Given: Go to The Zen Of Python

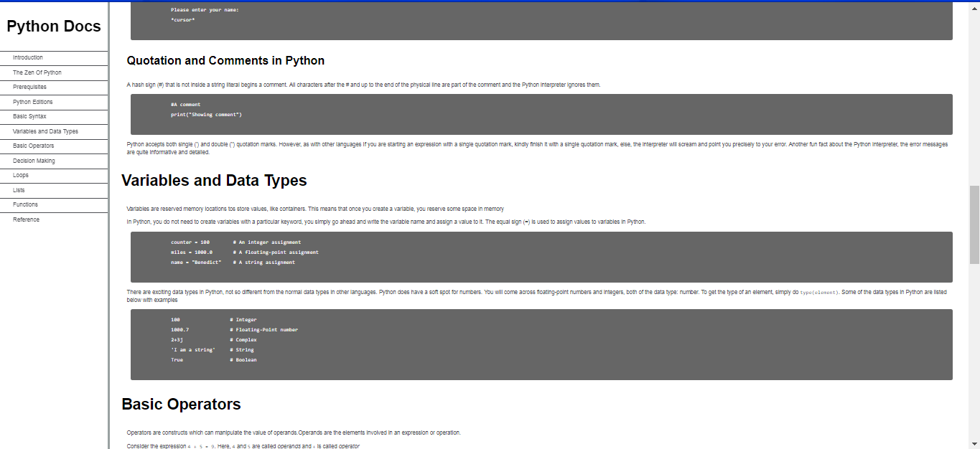Looking at the screenshot, I should point(37,72).
